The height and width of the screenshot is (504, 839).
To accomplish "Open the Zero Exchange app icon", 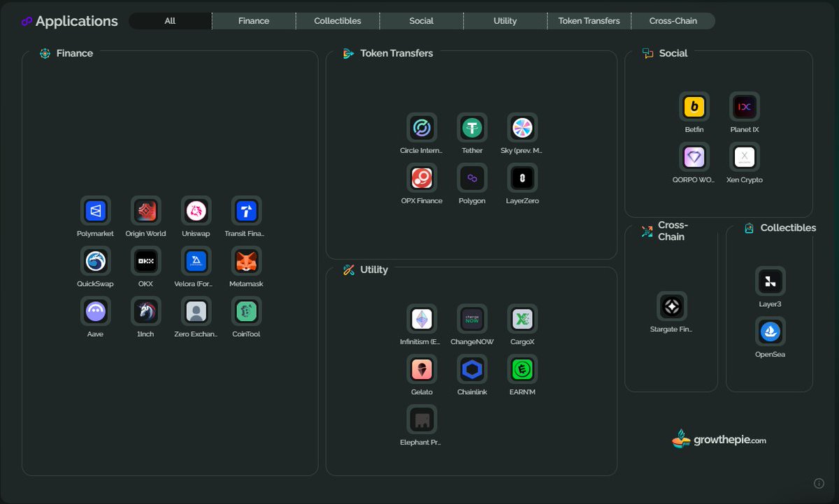I will [x=196, y=311].
